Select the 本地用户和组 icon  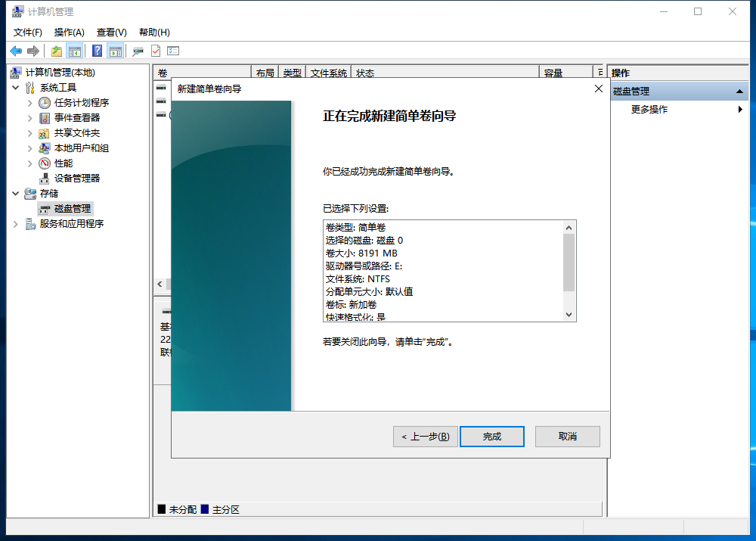43,148
